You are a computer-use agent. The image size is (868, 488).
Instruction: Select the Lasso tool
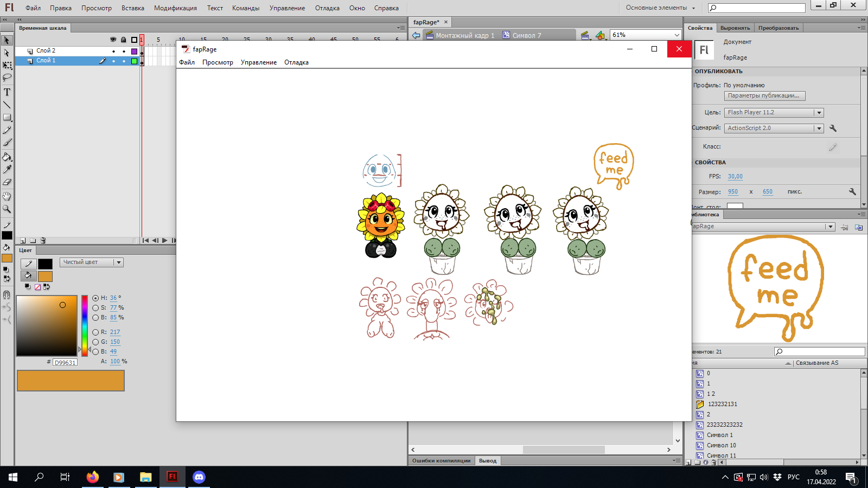click(7, 78)
